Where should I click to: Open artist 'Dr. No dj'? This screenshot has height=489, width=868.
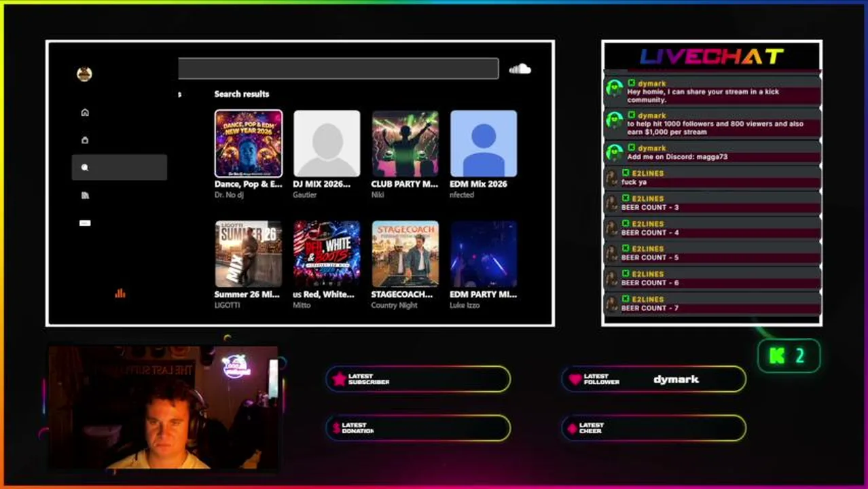(229, 195)
